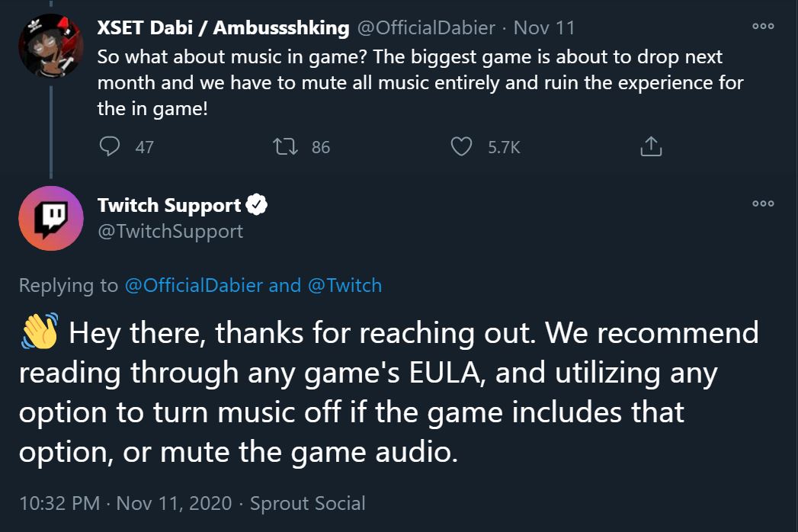Share XSET Dabi's tweet
Screen dimensions: 798x532
651,146
